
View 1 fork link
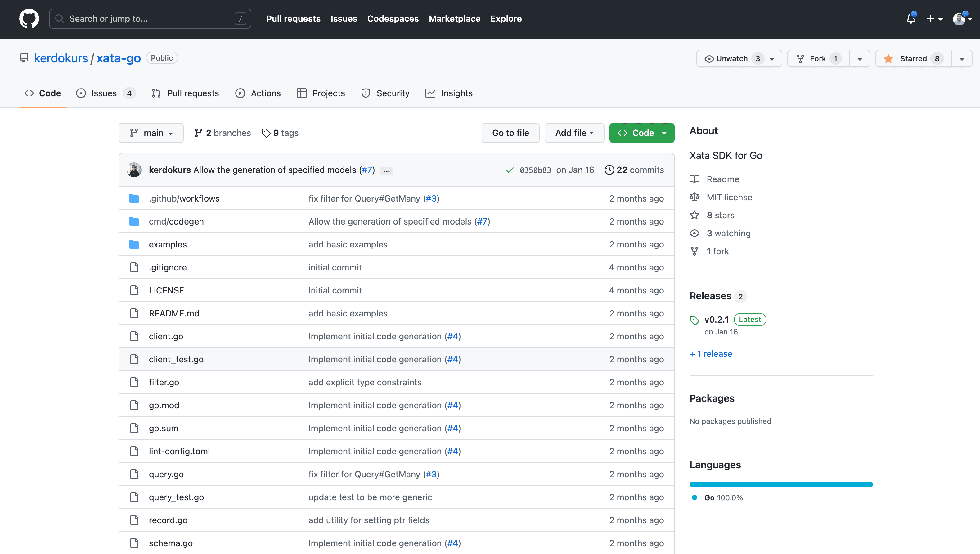point(709,251)
